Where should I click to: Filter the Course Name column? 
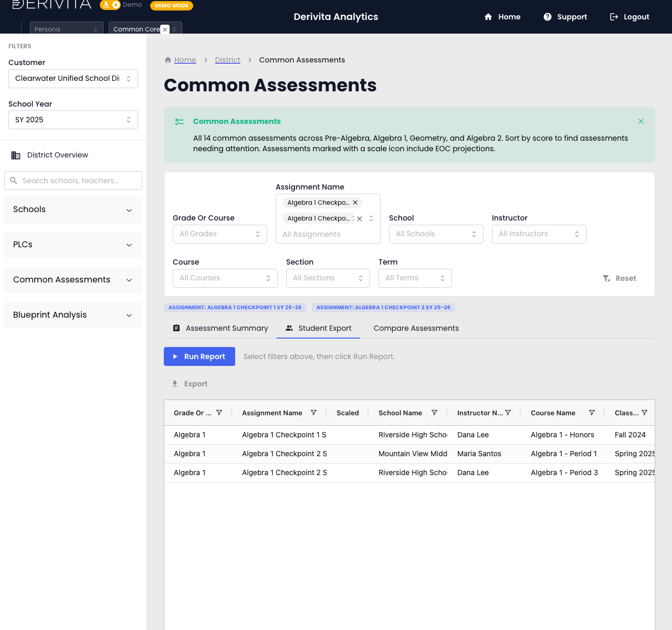click(592, 413)
